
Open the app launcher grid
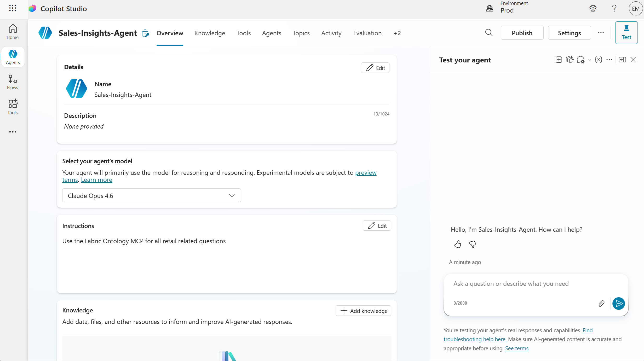coord(13,8)
